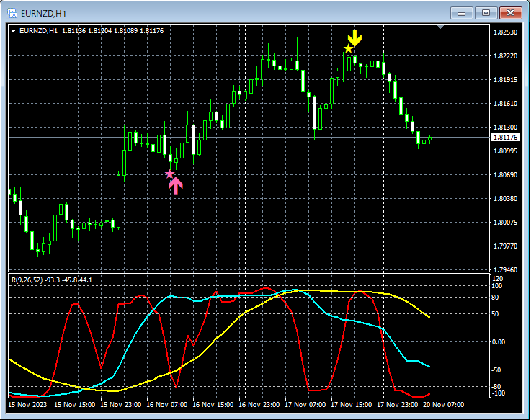
Task: Click price scale value 1.80380
Action: pos(505,199)
